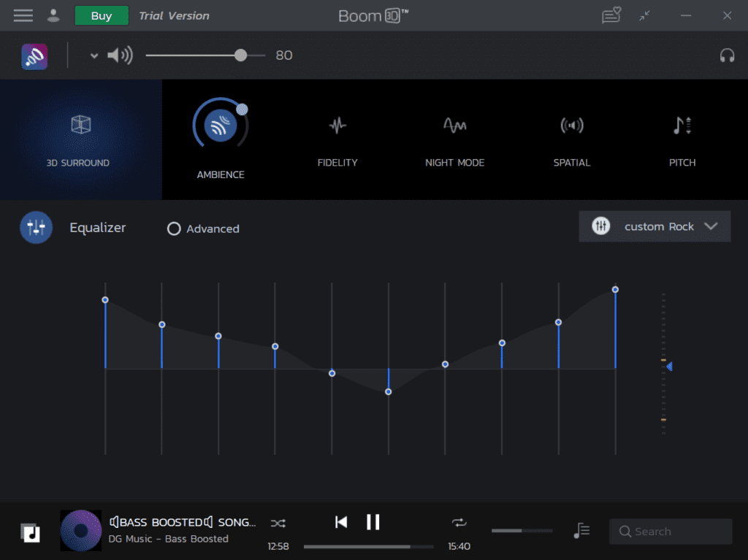Viewport: 748px width, 560px height.
Task: Open the playlist queue icon
Action: click(x=581, y=530)
